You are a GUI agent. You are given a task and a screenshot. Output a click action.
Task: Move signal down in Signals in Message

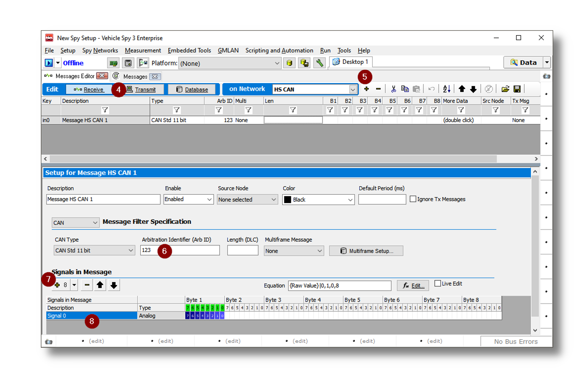(114, 285)
